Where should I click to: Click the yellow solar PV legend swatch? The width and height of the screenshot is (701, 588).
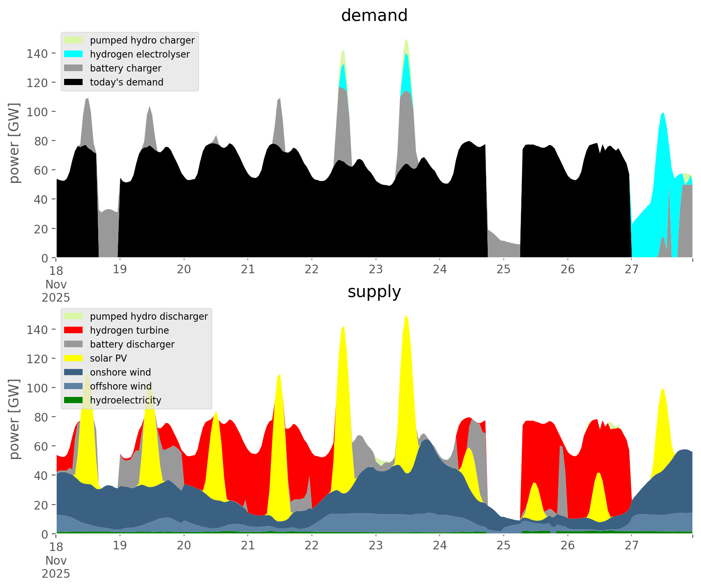(74, 358)
